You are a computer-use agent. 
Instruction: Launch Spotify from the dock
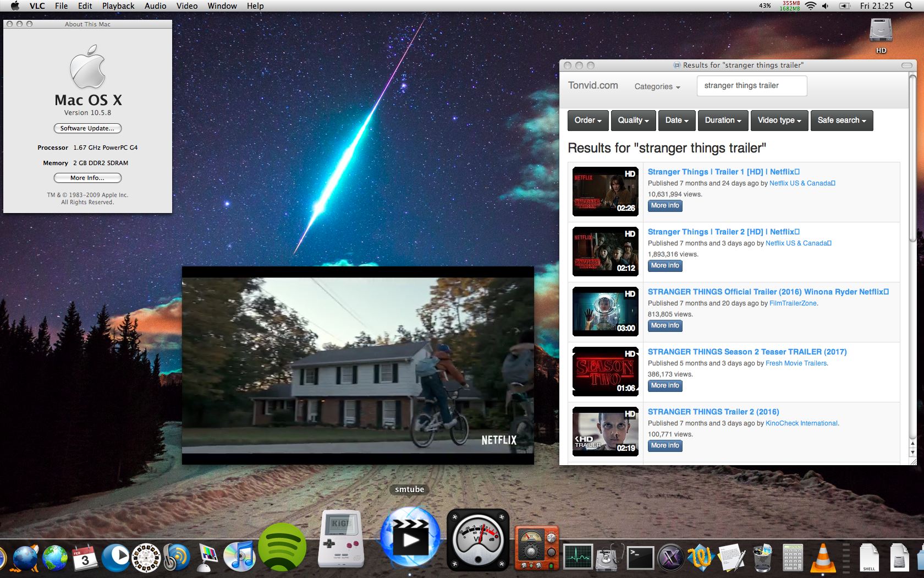click(282, 547)
